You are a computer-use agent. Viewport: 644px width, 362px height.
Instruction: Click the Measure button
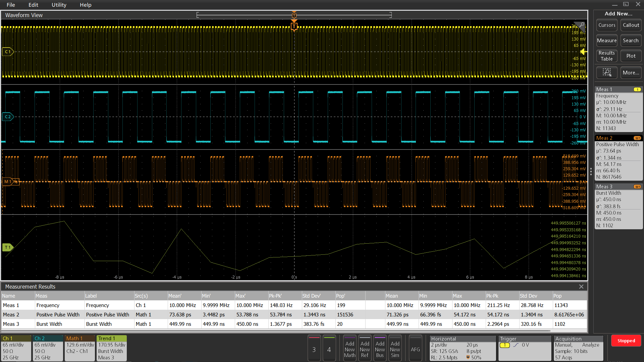tap(607, 41)
